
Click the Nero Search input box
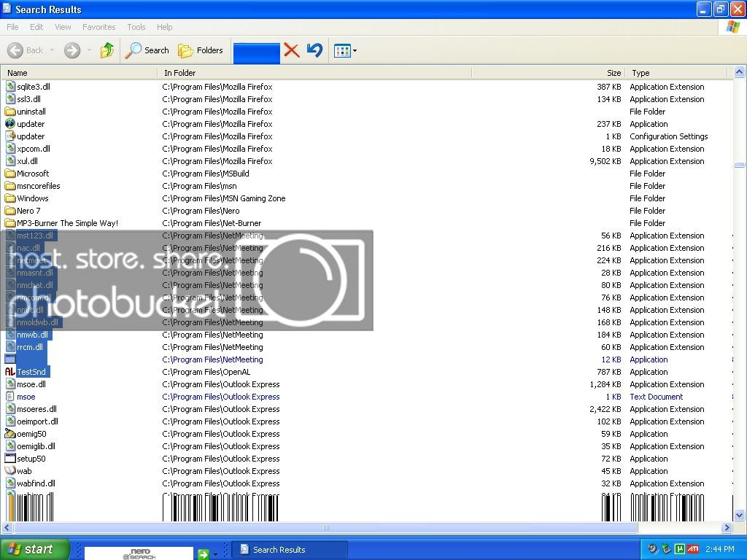click(139, 553)
